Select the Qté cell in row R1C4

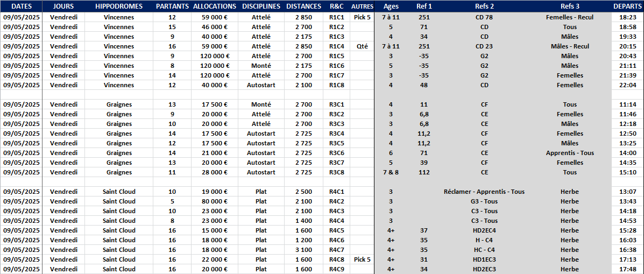point(362,46)
